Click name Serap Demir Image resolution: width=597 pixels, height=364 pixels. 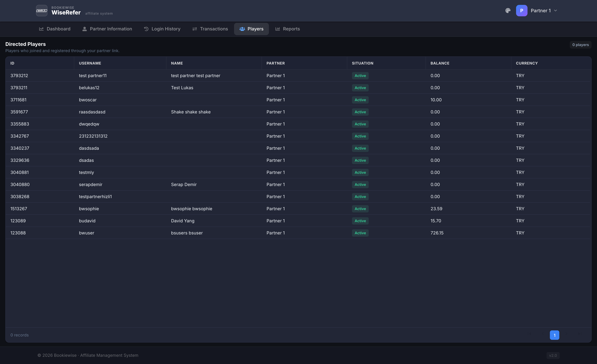point(184,184)
